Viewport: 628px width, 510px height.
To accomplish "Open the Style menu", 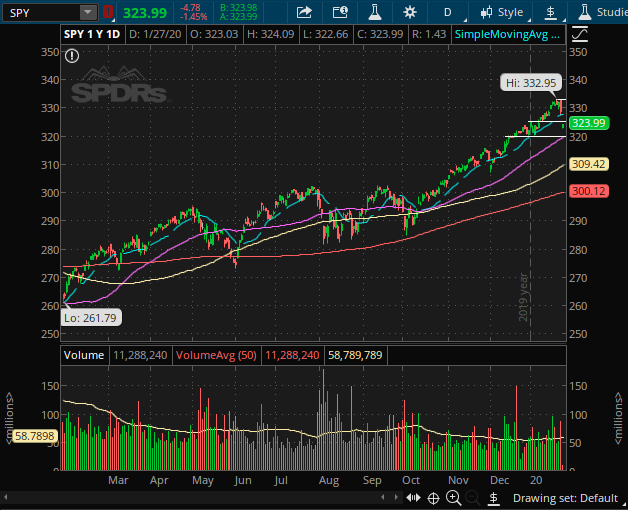I will tap(502, 13).
